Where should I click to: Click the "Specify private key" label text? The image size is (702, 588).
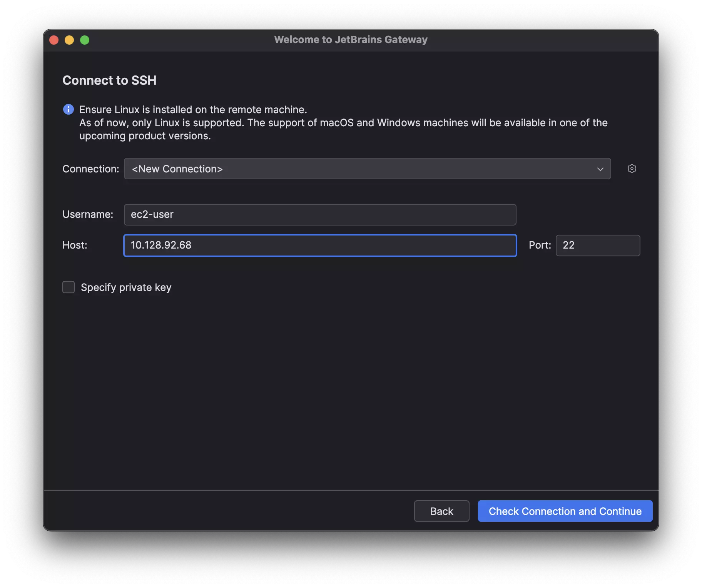point(126,287)
